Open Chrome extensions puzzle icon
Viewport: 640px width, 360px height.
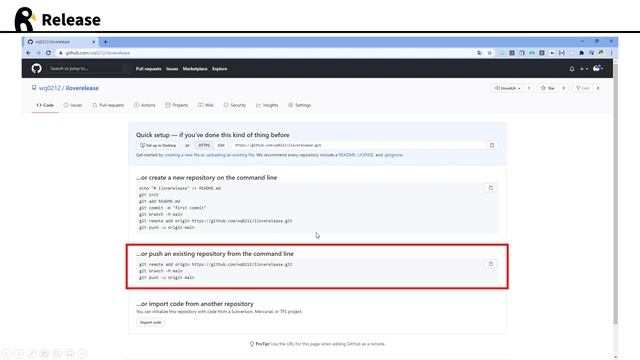[582, 53]
